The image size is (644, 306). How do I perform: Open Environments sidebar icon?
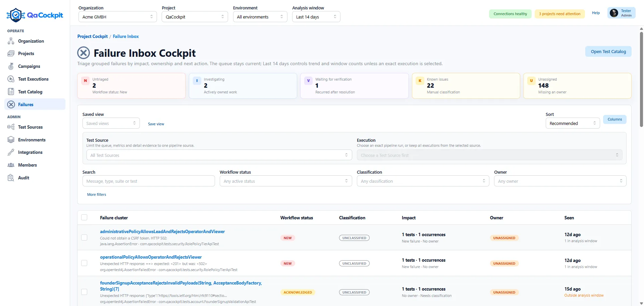11,140
